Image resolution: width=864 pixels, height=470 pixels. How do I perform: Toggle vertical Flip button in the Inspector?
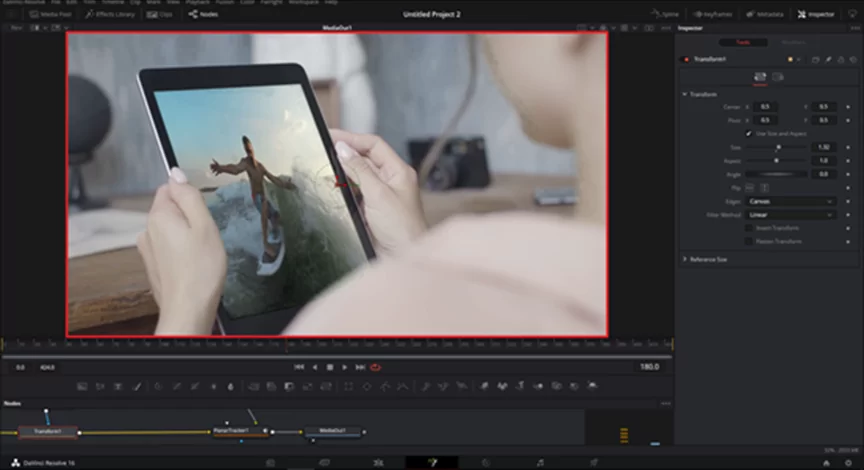click(x=764, y=188)
